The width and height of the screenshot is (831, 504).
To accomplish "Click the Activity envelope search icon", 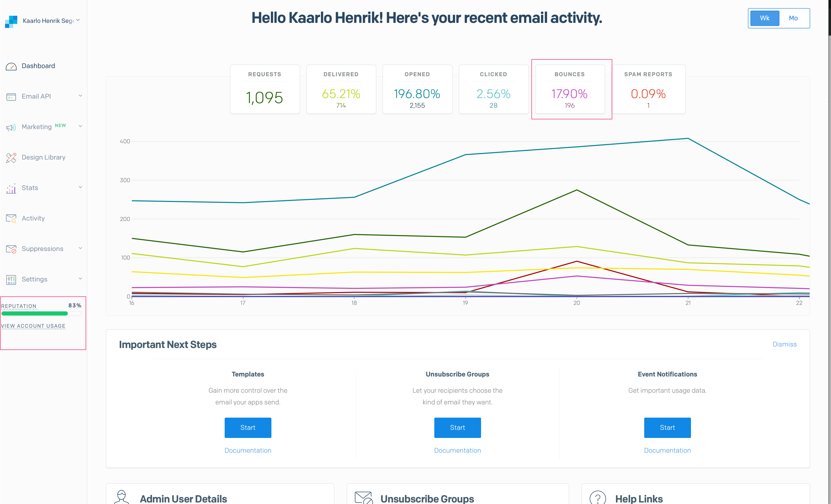I will click(x=11, y=219).
